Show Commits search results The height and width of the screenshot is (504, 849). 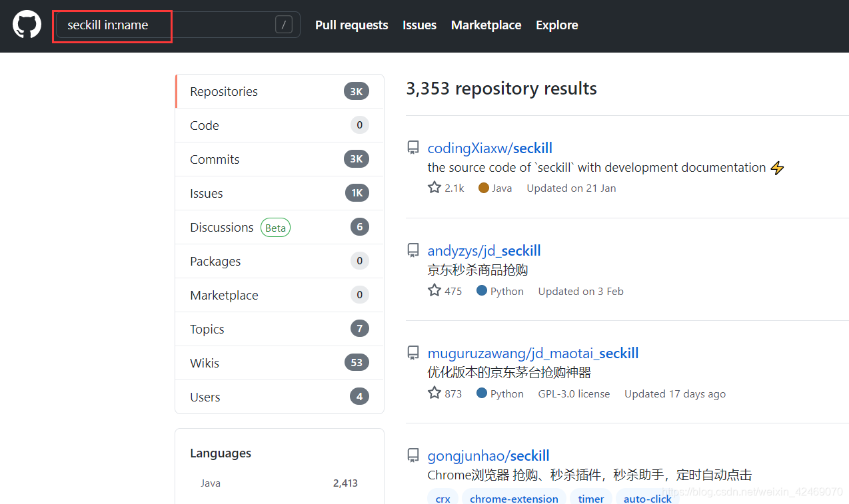[279, 159]
